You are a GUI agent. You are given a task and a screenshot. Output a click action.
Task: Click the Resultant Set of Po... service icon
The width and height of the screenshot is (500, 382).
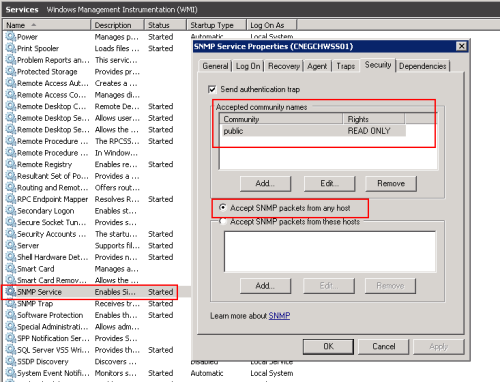tap(11, 176)
